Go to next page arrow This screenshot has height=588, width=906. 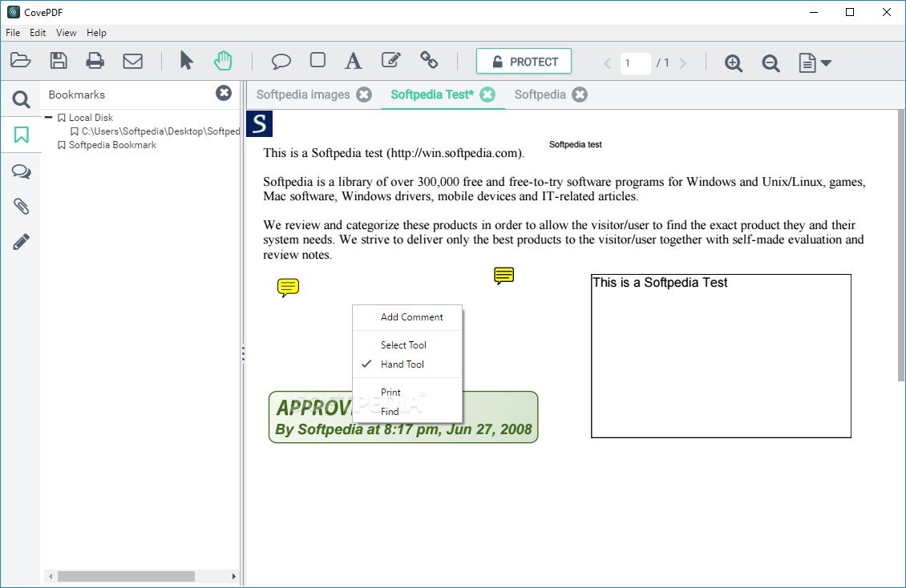tap(683, 63)
